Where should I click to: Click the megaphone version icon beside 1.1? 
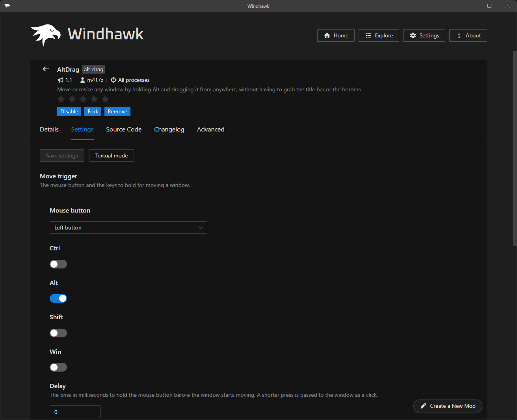(61, 80)
